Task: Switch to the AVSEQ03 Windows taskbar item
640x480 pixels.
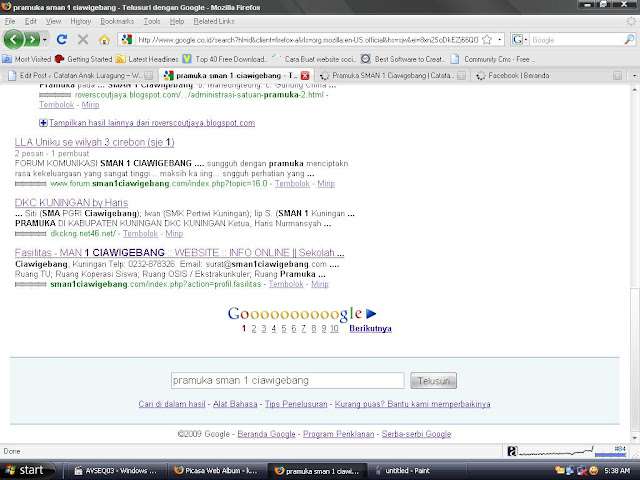Action: (x=116, y=471)
